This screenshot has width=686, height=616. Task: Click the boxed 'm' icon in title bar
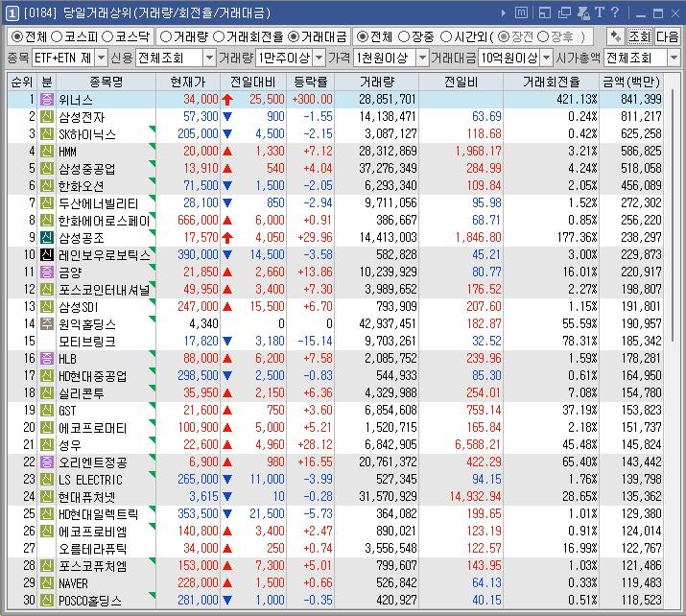[521, 12]
